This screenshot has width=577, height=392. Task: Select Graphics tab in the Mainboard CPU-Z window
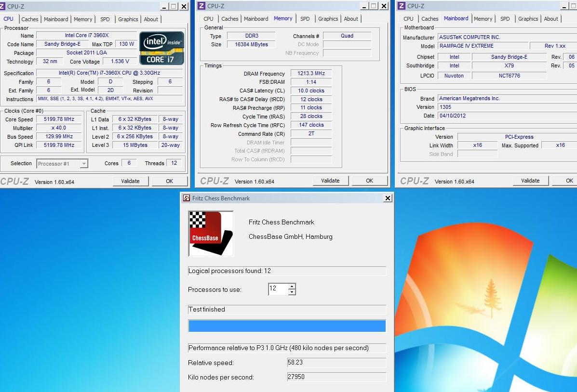[x=528, y=19]
